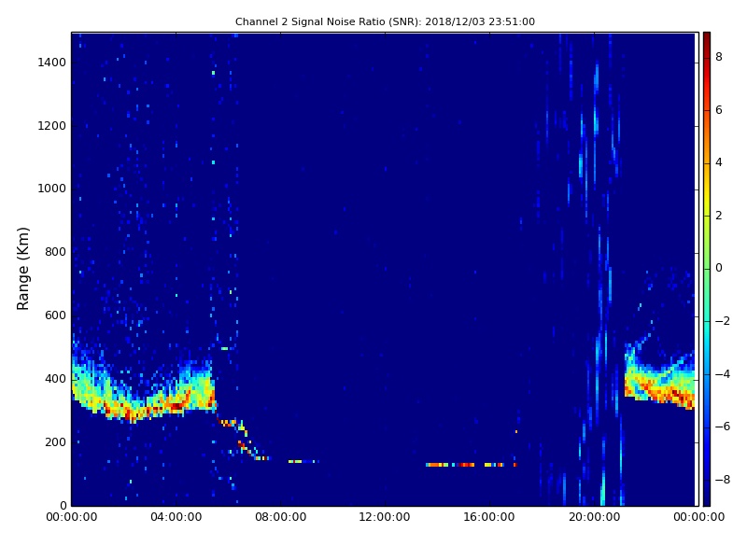Click the colorbar label −2
The height and width of the screenshot is (560, 747).
[x=722, y=321]
